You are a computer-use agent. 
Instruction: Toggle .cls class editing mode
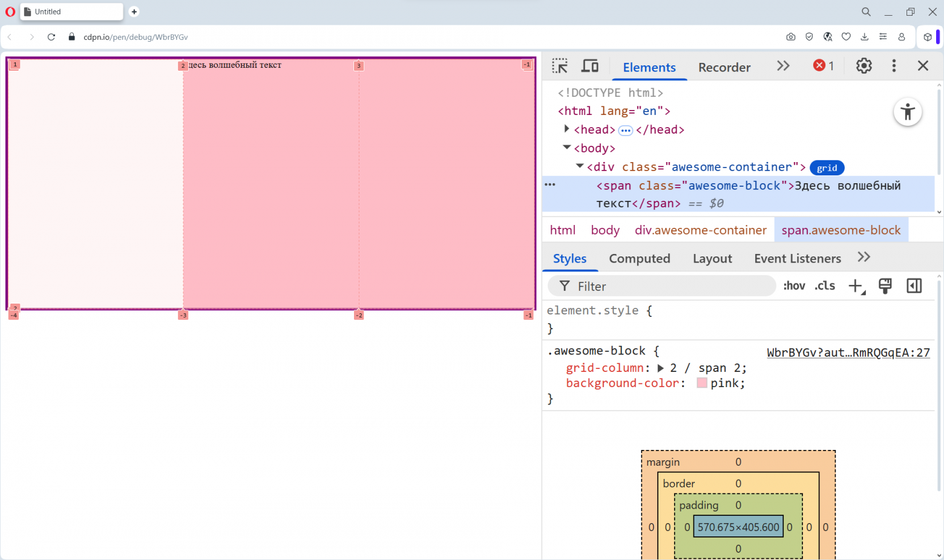click(824, 285)
